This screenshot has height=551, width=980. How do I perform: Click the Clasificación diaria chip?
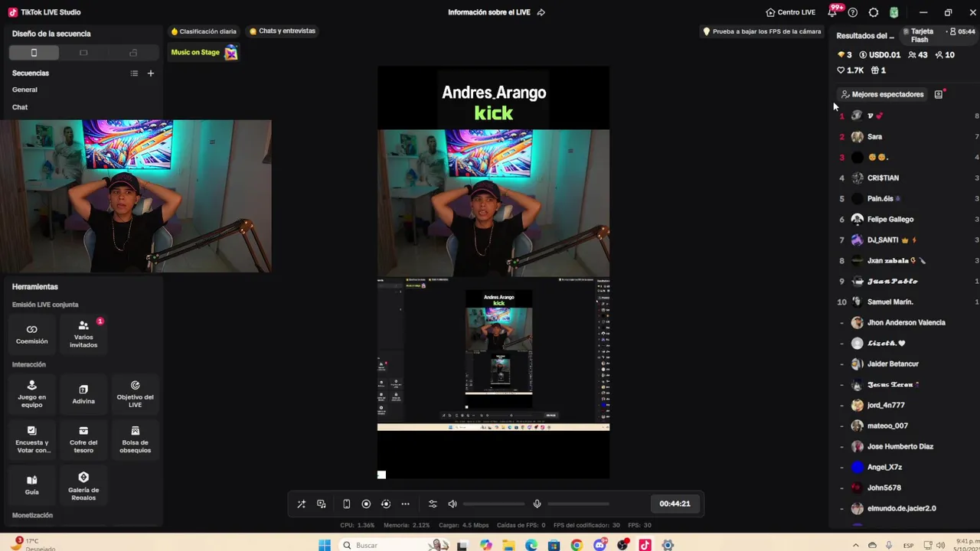point(204,31)
